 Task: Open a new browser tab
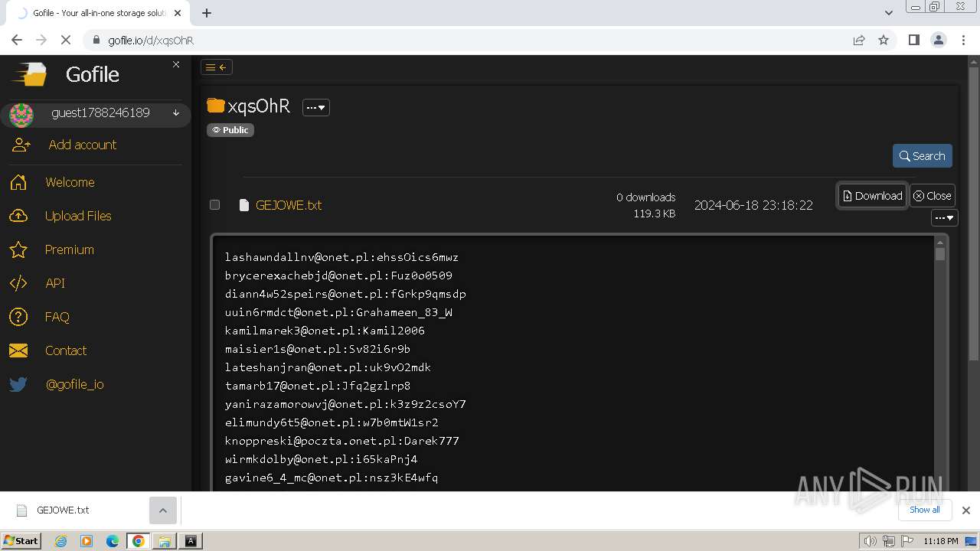click(x=207, y=12)
